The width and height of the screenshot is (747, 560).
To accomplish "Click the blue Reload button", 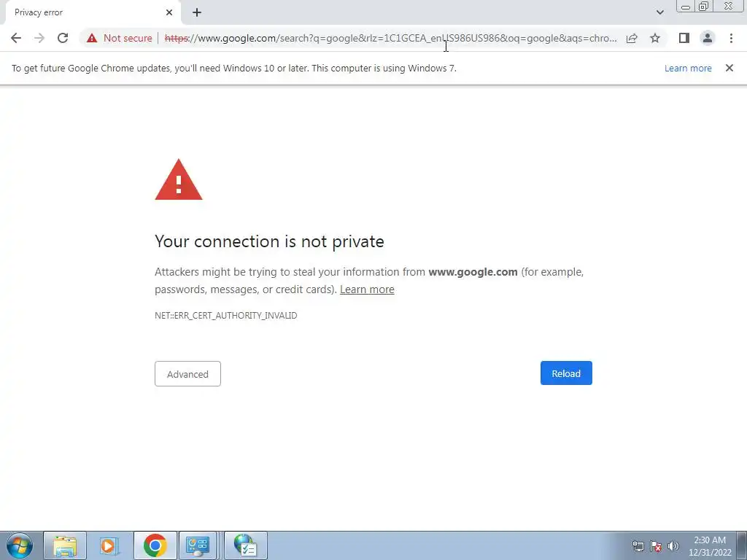I will pos(566,373).
